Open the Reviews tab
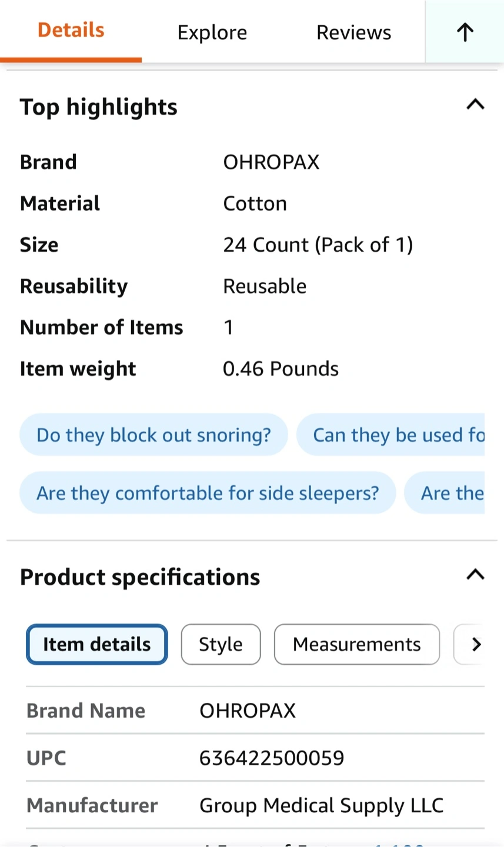The height and width of the screenshot is (847, 504). (x=353, y=32)
